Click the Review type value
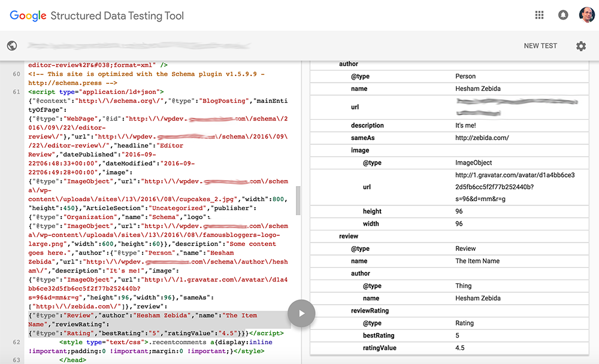This screenshot has width=599, height=364. coord(465,248)
